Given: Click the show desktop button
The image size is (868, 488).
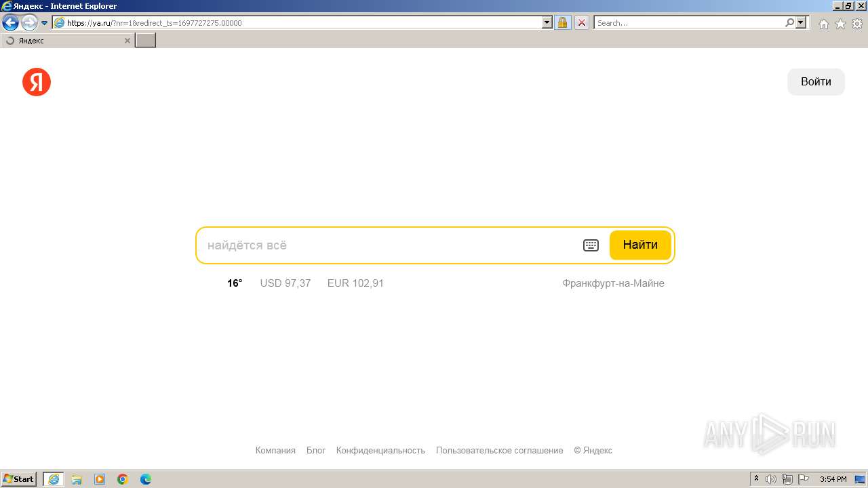Looking at the screenshot, I should (x=859, y=479).
